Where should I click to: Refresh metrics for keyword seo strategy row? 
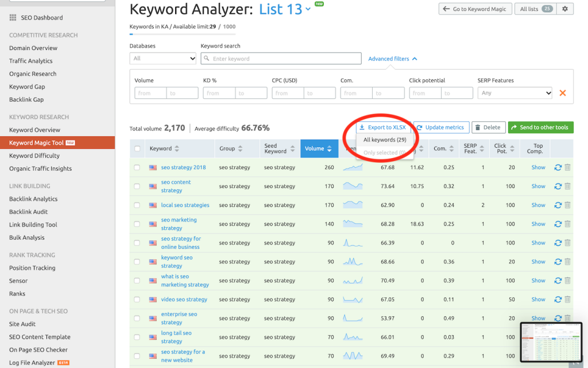558,262
